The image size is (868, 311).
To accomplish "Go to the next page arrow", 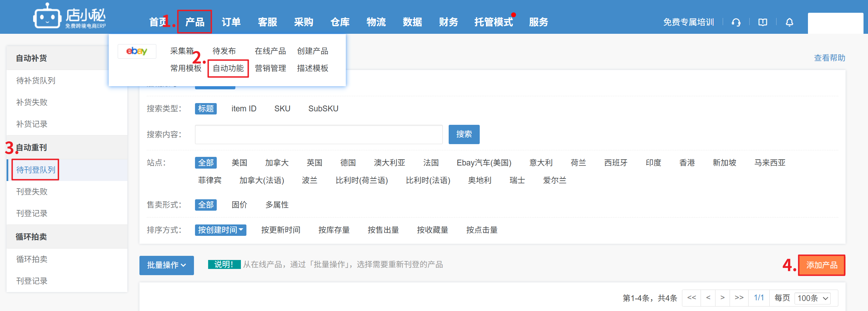I will [722, 298].
